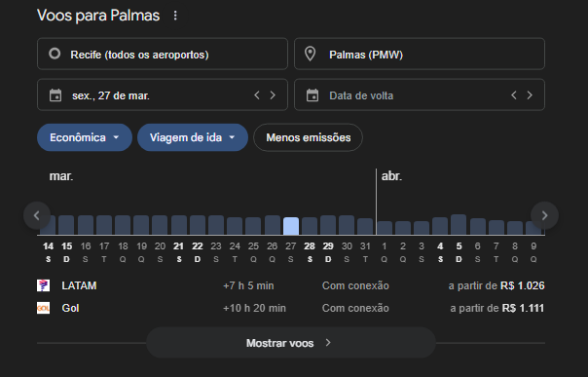Click previous return date arrow
This screenshot has width=588, height=377.
click(x=514, y=94)
